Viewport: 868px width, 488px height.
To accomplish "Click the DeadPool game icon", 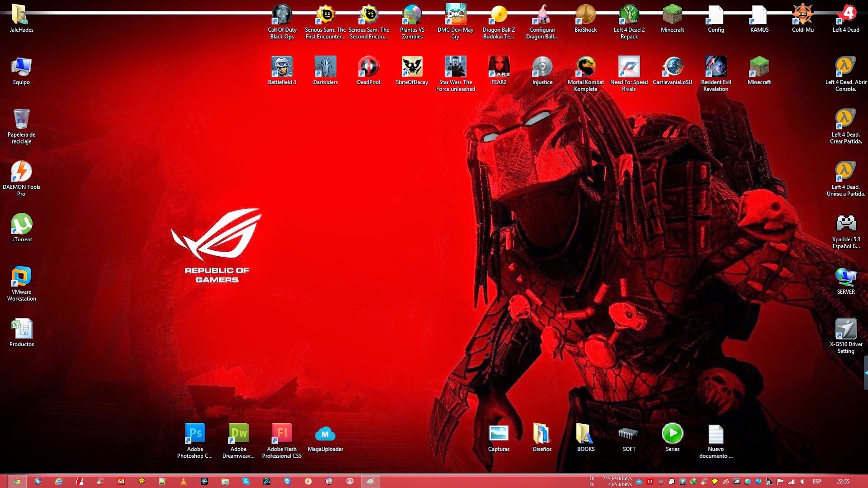I will click(x=369, y=71).
